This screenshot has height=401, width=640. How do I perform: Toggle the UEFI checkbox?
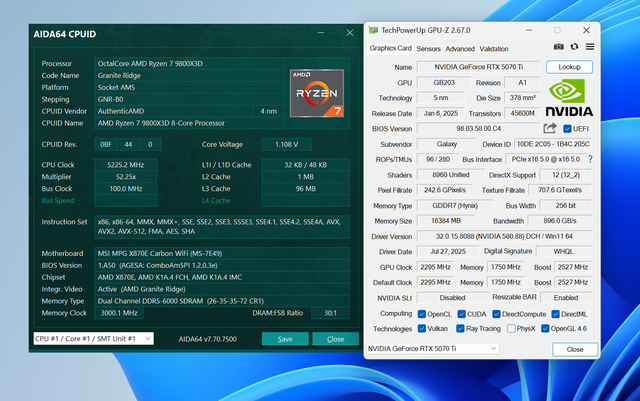click(567, 129)
